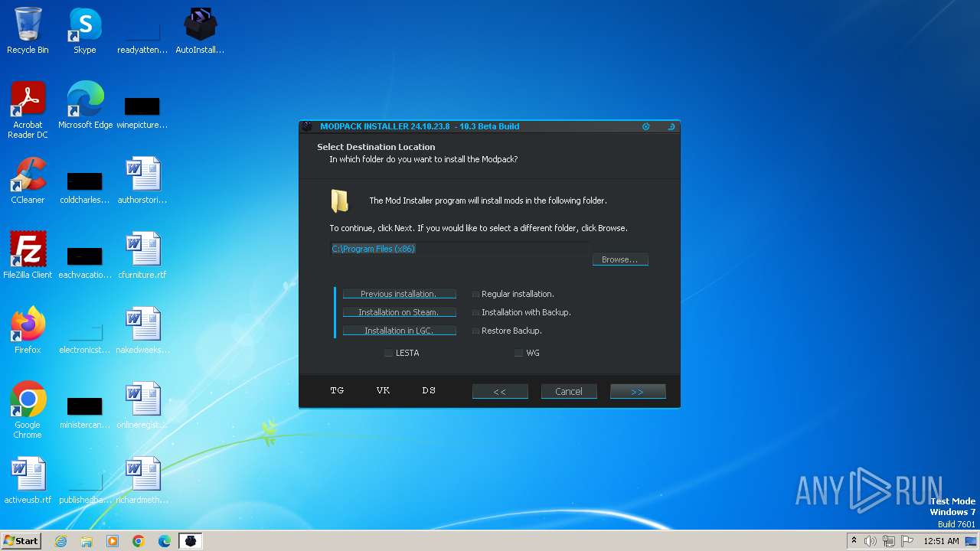The width and height of the screenshot is (980, 551).
Task: Select the activeusb.rtf desktop file
Action: [28, 481]
